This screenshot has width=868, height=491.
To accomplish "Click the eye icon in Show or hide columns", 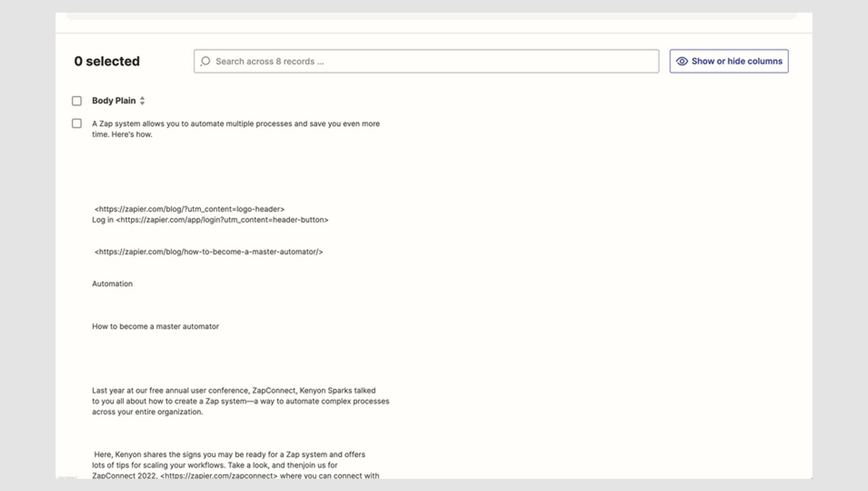I will pos(682,61).
